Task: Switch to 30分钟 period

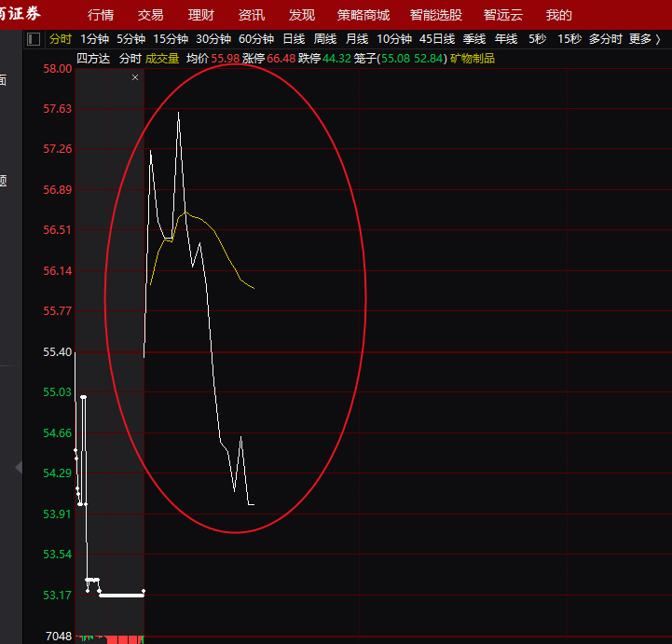Action: coord(213,39)
